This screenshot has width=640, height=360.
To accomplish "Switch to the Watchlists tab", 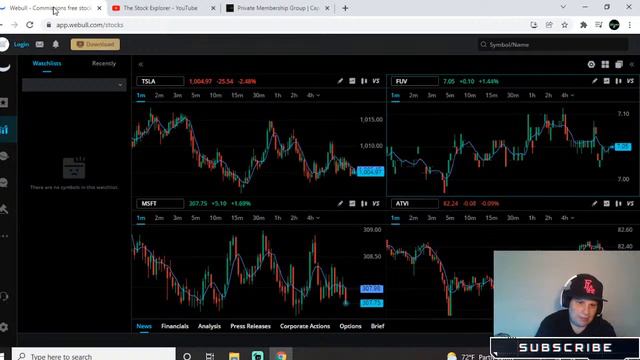I will tap(47, 63).
